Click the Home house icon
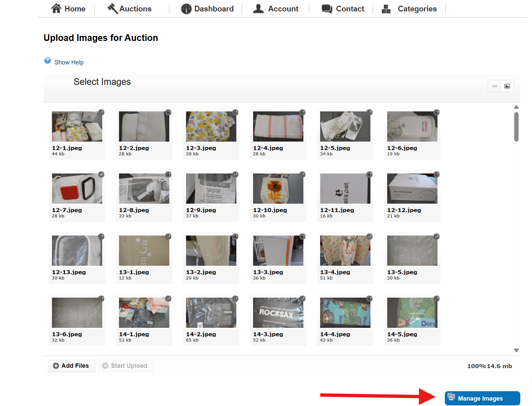The width and height of the screenshot is (532, 406). click(56, 8)
